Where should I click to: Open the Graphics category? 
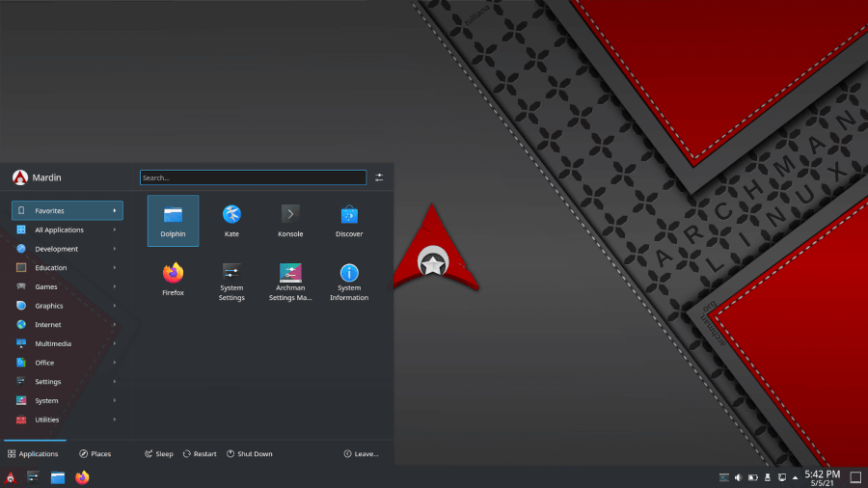(67, 306)
